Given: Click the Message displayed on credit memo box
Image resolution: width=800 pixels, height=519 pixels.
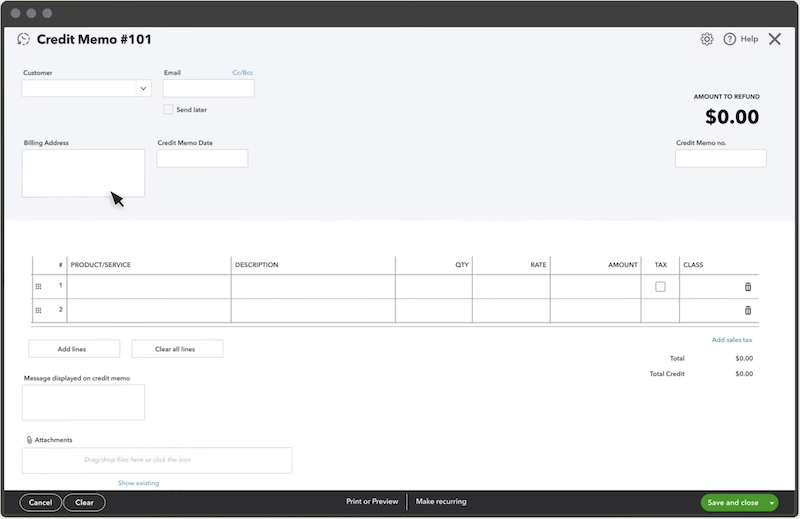Looking at the screenshot, I should tap(83, 403).
